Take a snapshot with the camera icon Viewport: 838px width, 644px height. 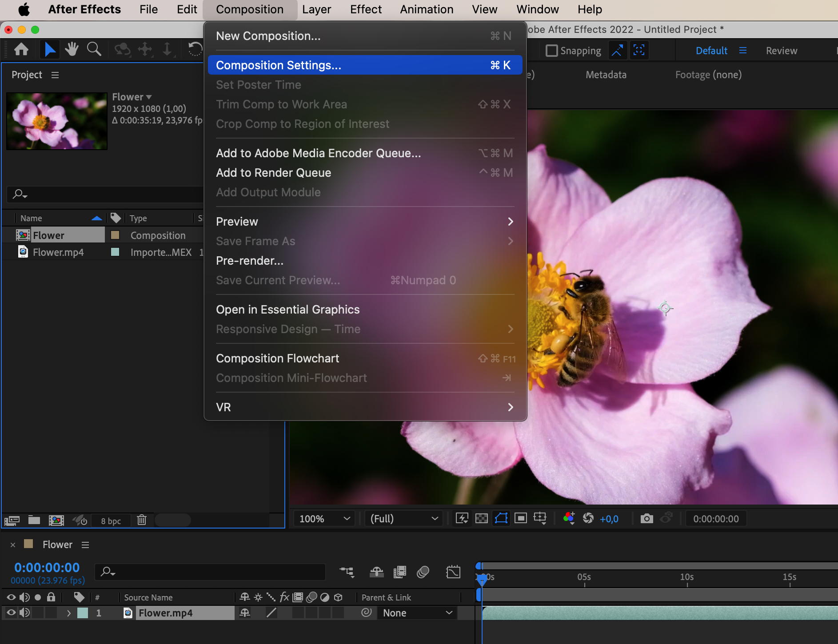647,518
